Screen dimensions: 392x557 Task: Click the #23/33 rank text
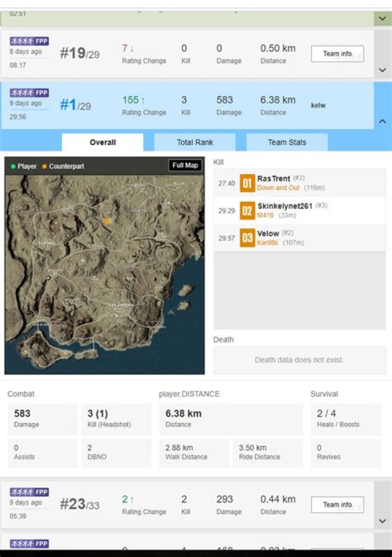(80, 504)
